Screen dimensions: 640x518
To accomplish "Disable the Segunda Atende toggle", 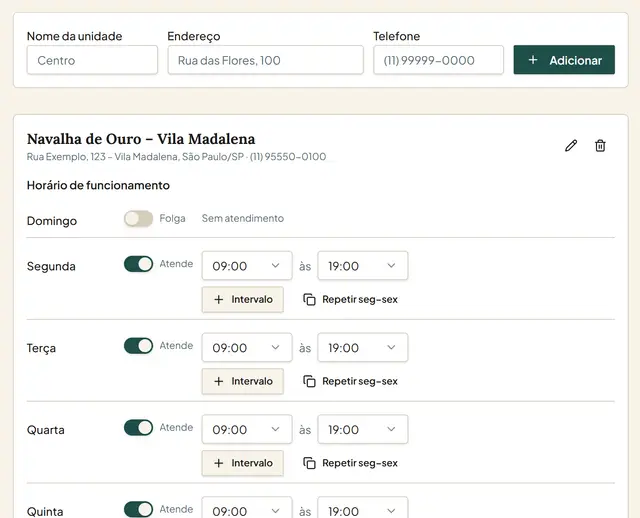I will [138, 264].
